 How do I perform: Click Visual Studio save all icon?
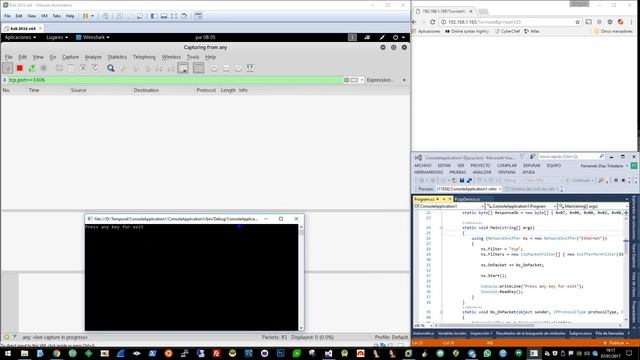[469, 180]
